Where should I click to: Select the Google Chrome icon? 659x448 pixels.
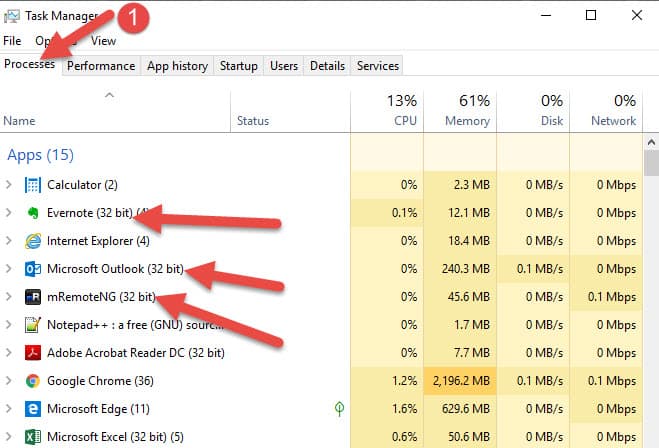(33, 381)
